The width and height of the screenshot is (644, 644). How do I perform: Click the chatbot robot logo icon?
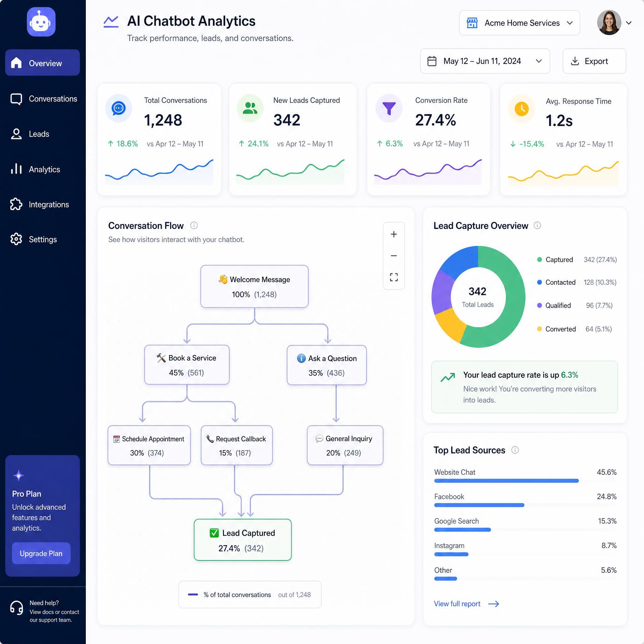[x=41, y=22]
